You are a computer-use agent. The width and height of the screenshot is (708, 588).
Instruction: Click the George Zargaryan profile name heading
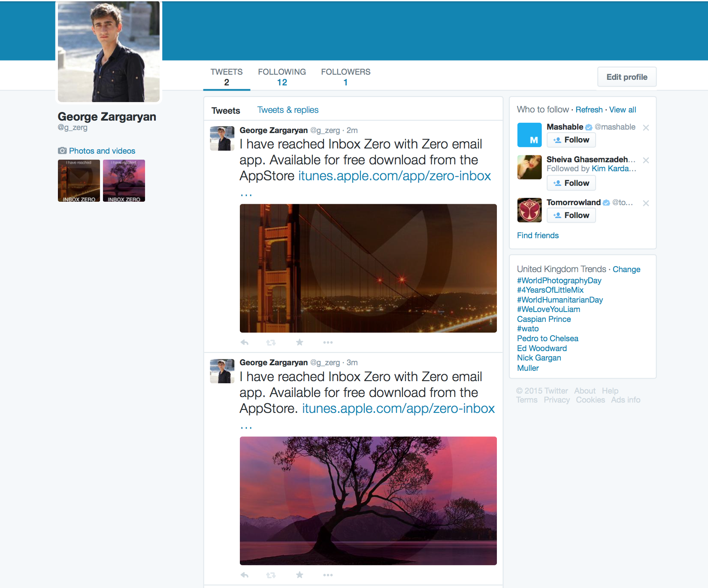click(107, 117)
